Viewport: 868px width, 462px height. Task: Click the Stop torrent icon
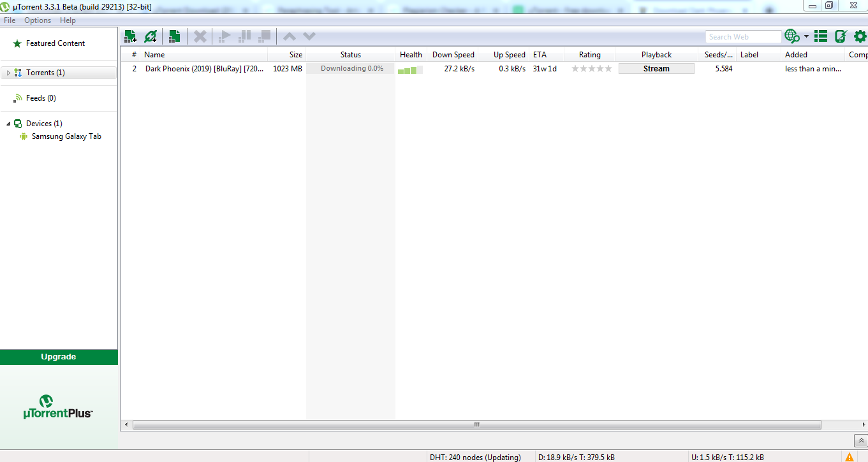(x=265, y=36)
